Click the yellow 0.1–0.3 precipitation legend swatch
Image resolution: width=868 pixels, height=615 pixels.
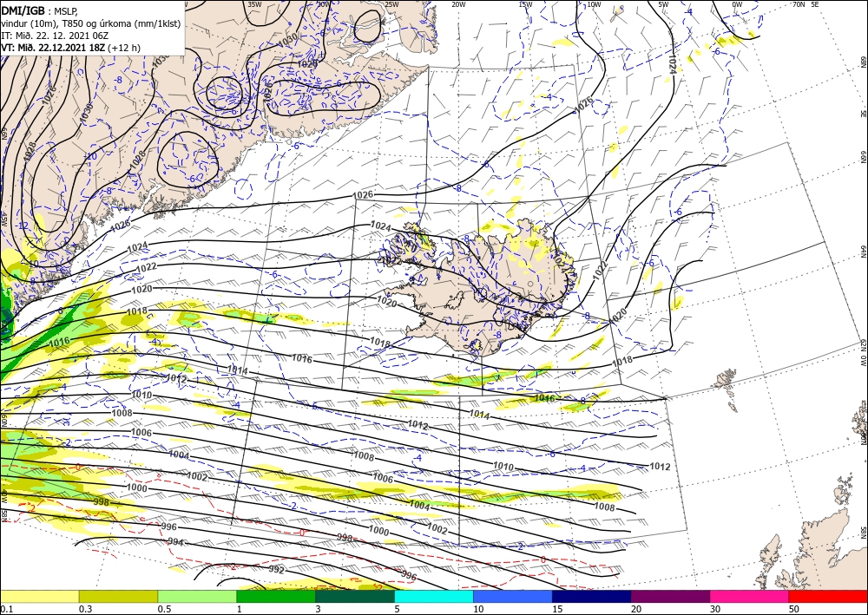39,596
